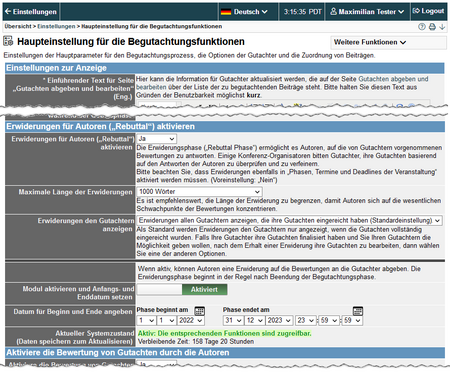Select the end year 2023 dropdown
450x373 pixels.
[x=279, y=320]
